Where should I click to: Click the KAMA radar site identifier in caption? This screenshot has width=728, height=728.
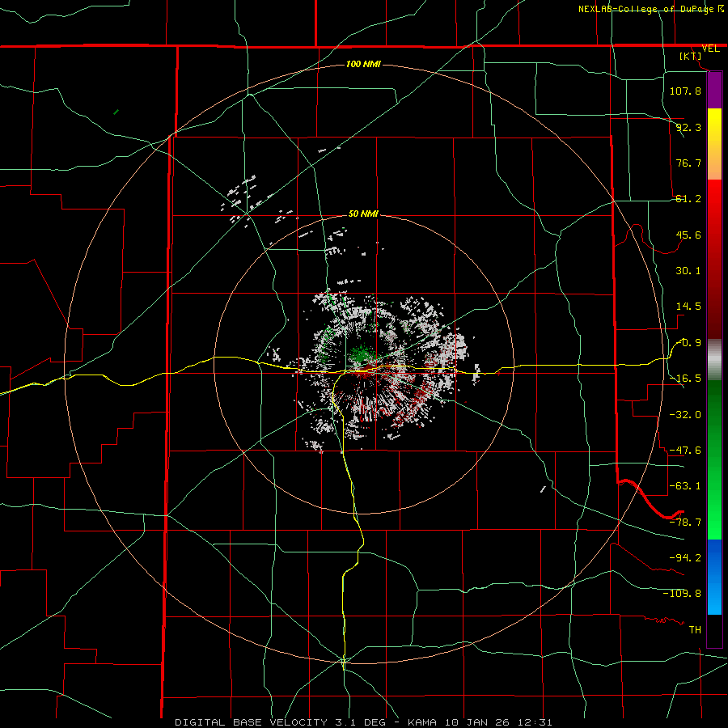pos(422,722)
